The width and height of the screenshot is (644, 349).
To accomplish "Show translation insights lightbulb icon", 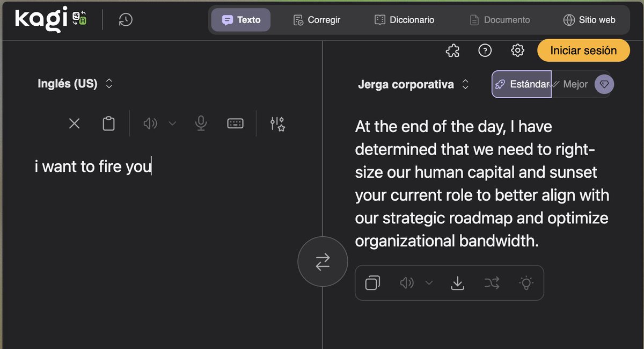I will point(526,282).
